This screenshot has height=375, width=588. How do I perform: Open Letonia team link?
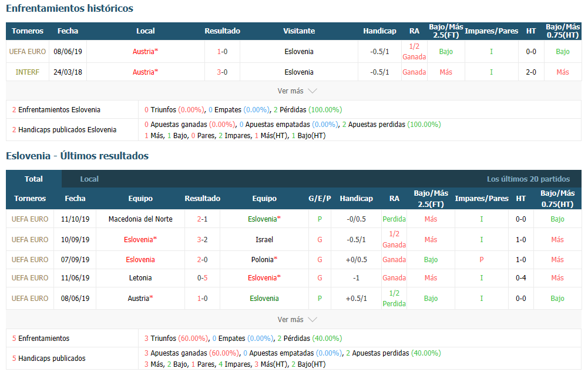coord(140,278)
